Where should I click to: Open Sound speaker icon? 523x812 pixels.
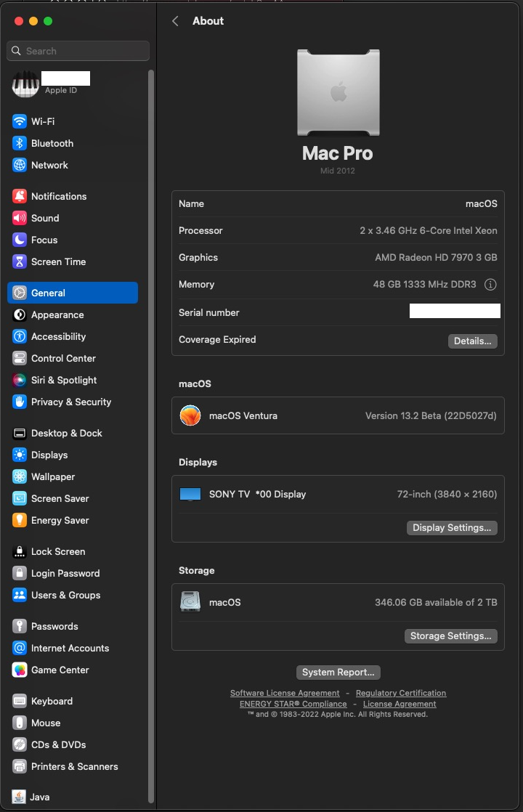tap(19, 218)
